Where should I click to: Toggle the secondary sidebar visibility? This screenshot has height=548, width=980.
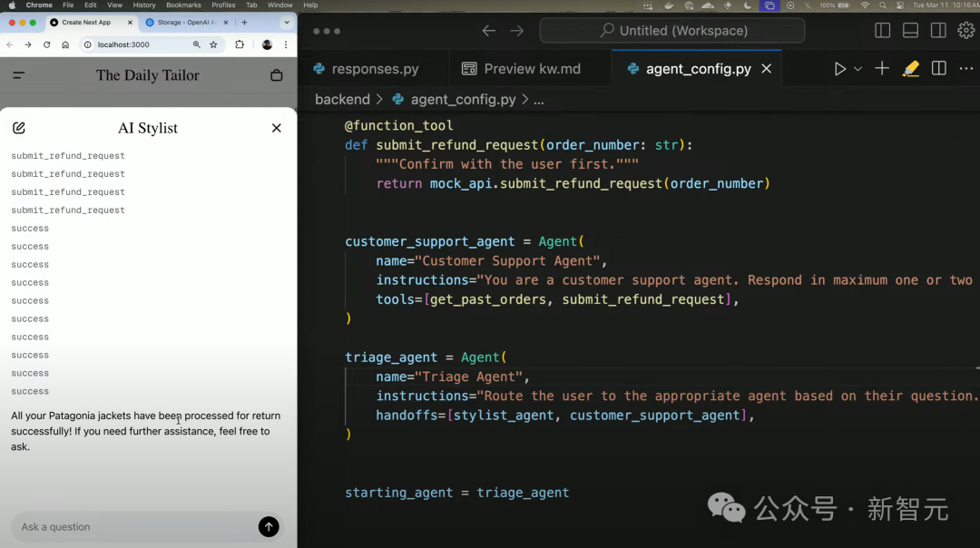click(x=937, y=30)
